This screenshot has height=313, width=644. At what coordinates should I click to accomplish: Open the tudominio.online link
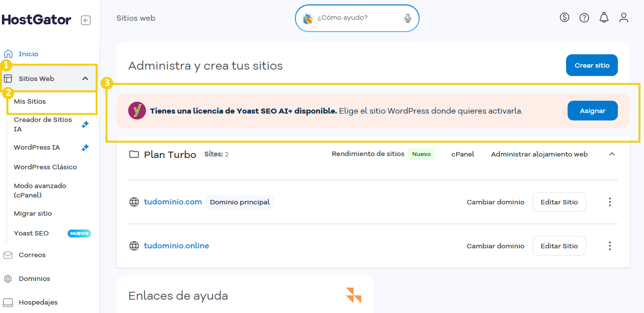[x=177, y=246]
